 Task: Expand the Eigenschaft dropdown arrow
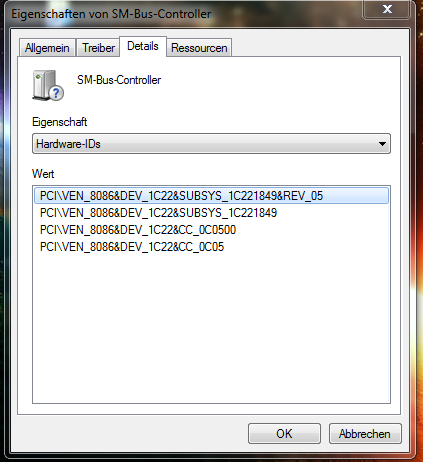tap(382, 144)
